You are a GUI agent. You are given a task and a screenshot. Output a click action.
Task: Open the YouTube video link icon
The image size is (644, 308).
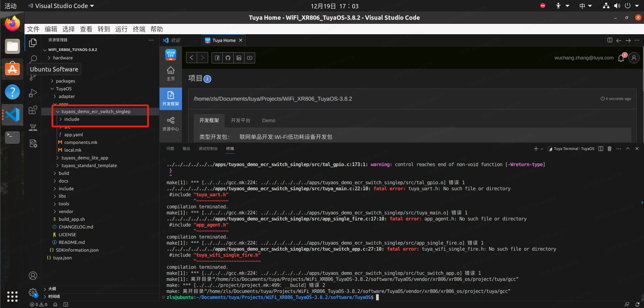[x=249, y=58]
